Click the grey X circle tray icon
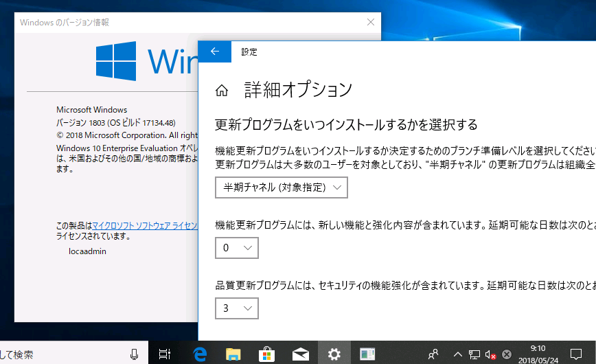596x364 pixels. [x=507, y=354]
